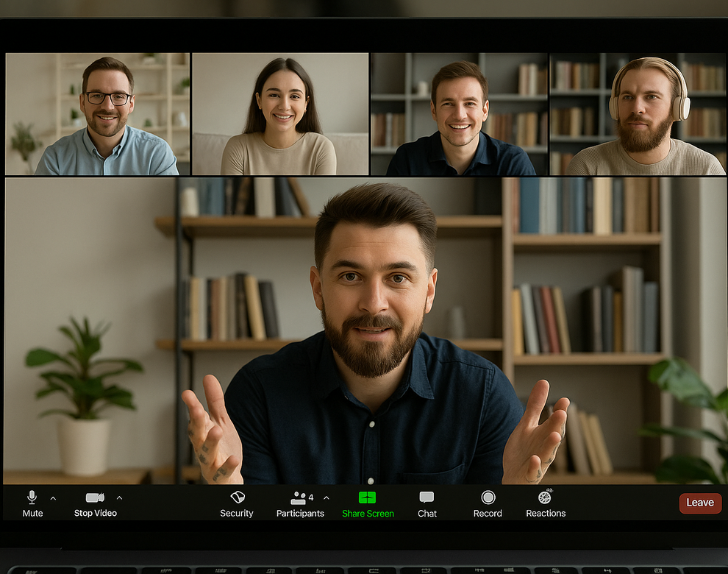
Task: Select thumbnail of smiling man in navy shirt
Action: click(460, 114)
